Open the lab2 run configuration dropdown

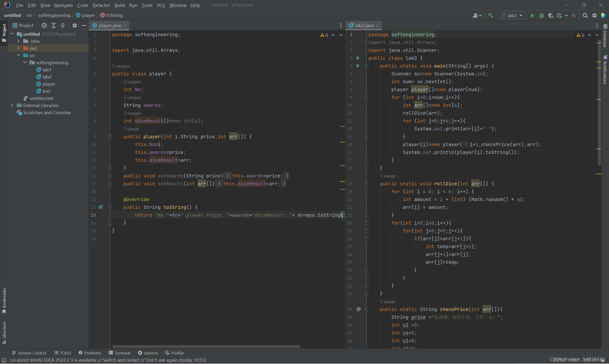[x=512, y=15]
